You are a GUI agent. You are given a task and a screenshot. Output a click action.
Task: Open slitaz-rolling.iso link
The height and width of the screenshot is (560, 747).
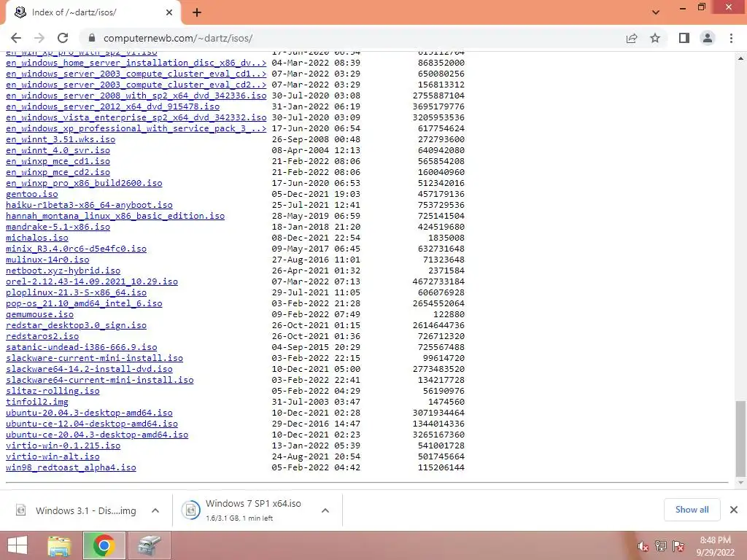pyautogui.click(x=53, y=392)
